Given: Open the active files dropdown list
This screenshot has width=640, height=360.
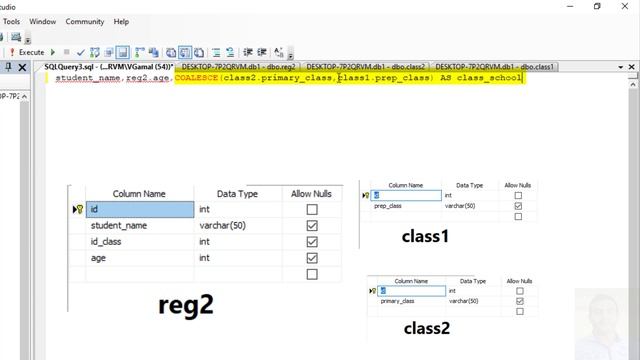Looking at the screenshot, I should 621,67.
